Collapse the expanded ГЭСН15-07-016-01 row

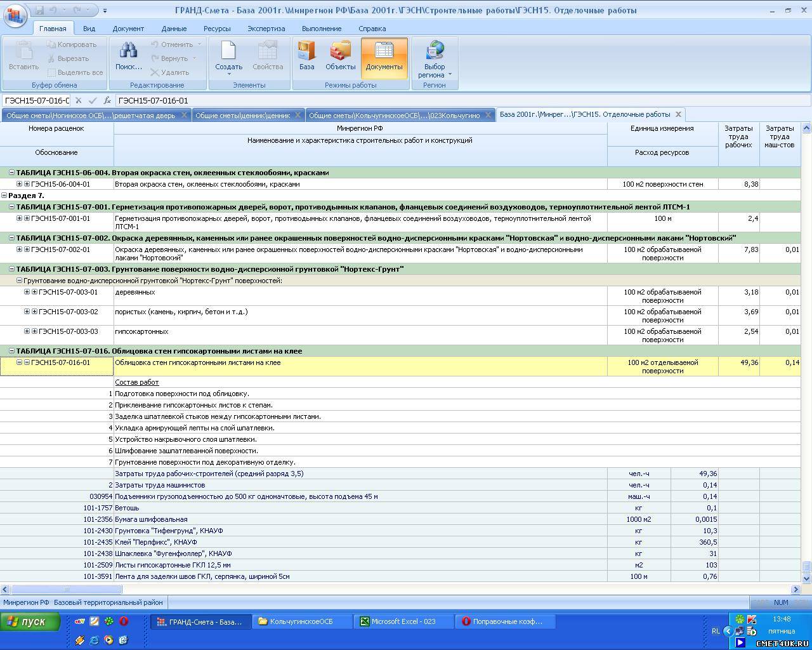pyautogui.click(x=19, y=362)
